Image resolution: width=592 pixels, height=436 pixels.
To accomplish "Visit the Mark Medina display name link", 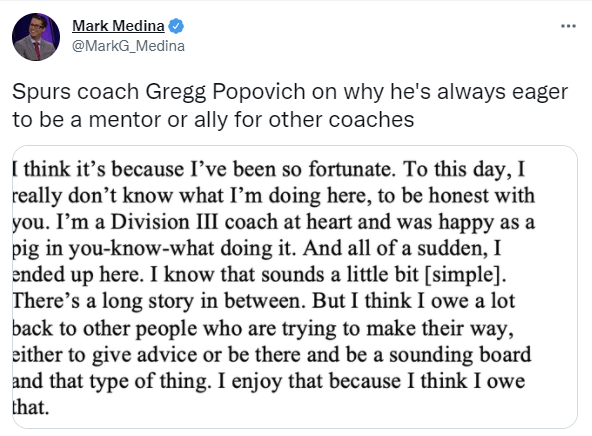I will (x=118, y=26).
